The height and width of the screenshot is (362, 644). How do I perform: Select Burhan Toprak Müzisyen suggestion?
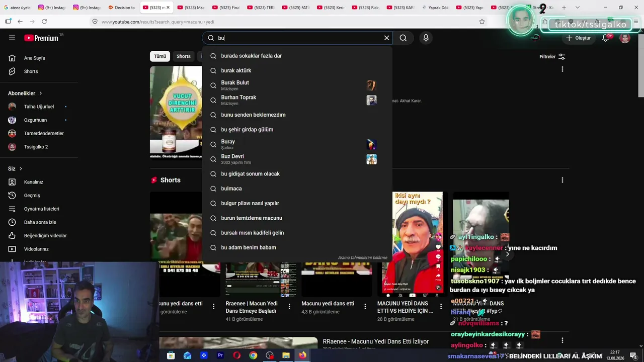[297, 100]
